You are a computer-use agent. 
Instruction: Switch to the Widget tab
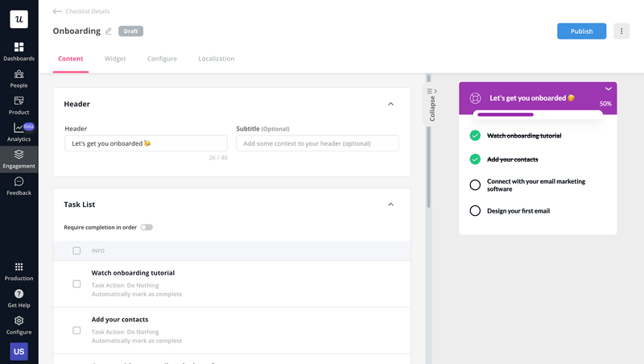pyautogui.click(x=115, y=59)
